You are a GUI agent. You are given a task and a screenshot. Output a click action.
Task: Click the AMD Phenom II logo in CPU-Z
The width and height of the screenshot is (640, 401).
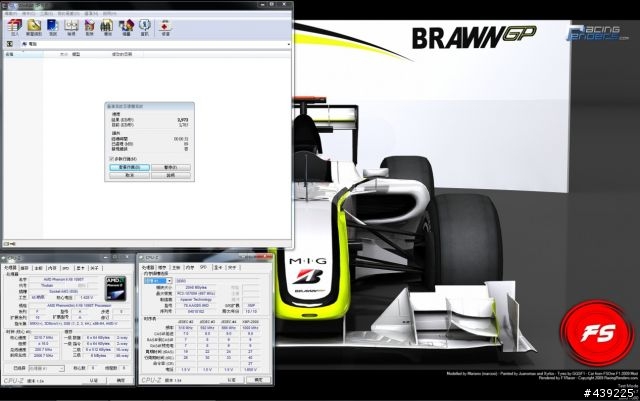(116, 288)
